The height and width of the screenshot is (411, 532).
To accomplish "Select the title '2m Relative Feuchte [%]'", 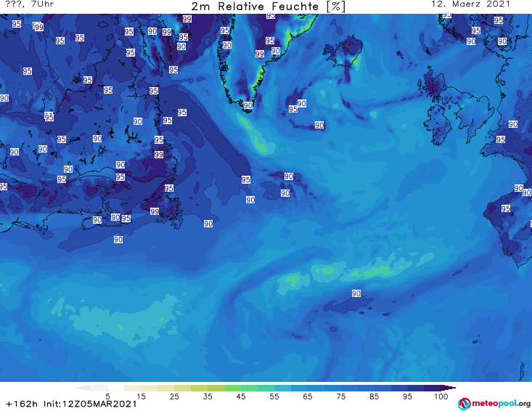I will click(269, 7).
